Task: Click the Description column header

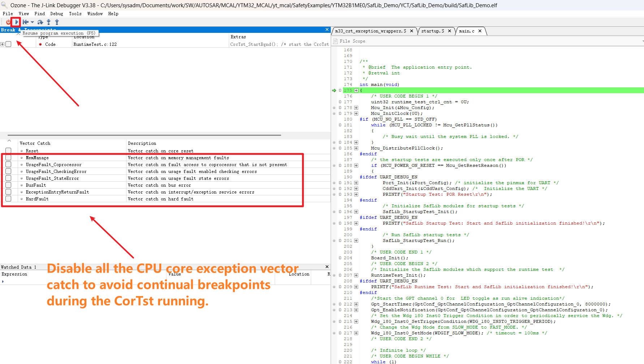Action: (142, 143)
